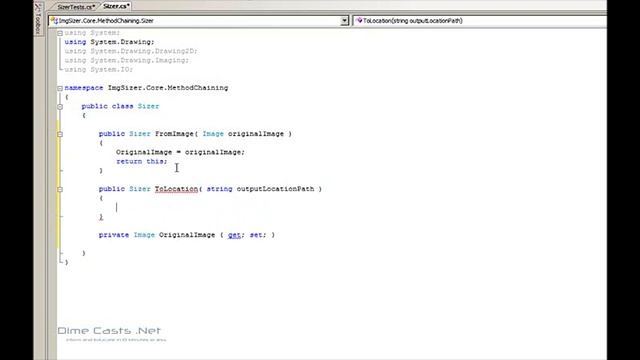This screenshot has height=360, width=640.
Task: Collapse the public class Sizer block
Action: pos(60,107)
